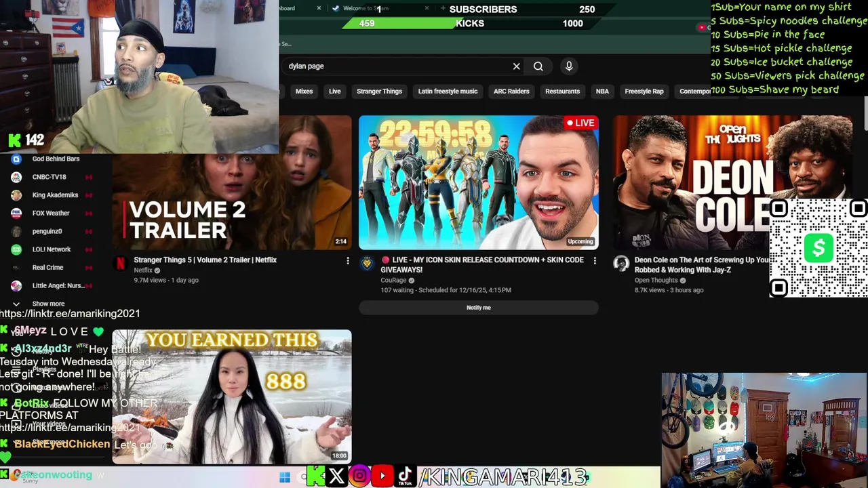Open King Akademiks subscription in sidebar
This screenshot has height=488, width=868.
tap(55, 195)
